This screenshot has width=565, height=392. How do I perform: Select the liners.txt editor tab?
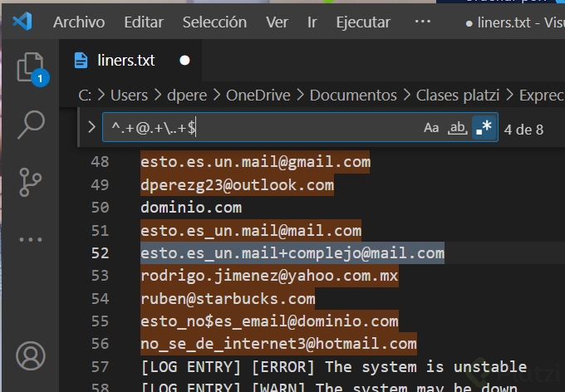point(130,60)
